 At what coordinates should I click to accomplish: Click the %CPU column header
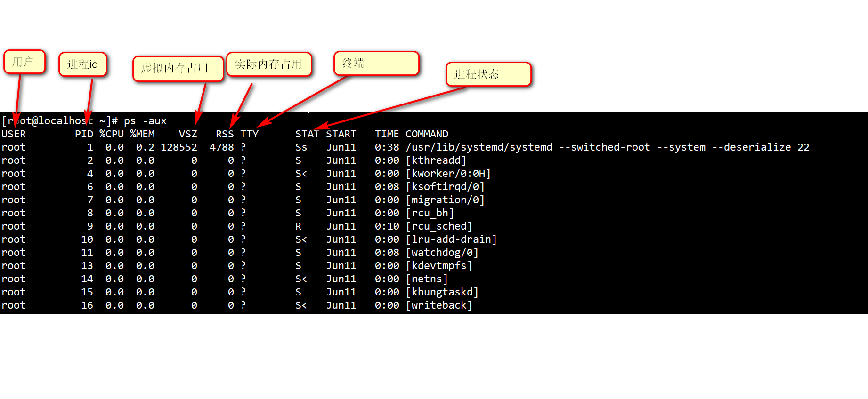click(112, 134)
